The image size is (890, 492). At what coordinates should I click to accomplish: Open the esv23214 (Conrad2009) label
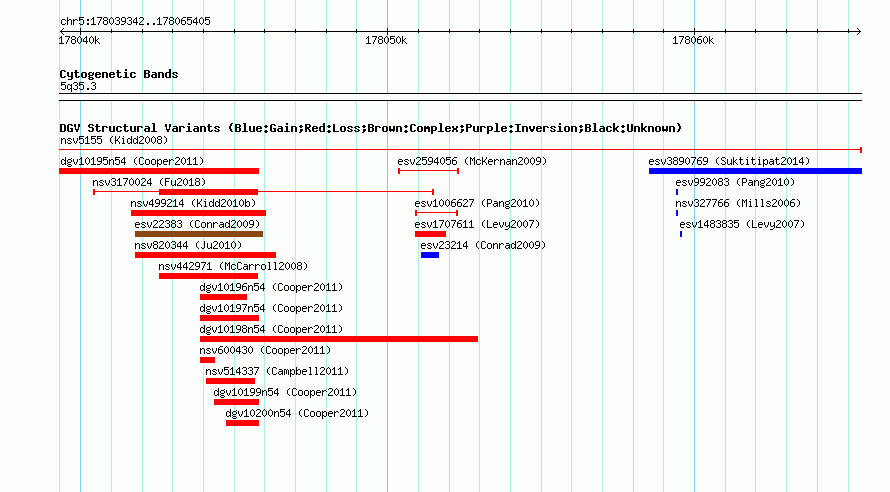(483, 245)
